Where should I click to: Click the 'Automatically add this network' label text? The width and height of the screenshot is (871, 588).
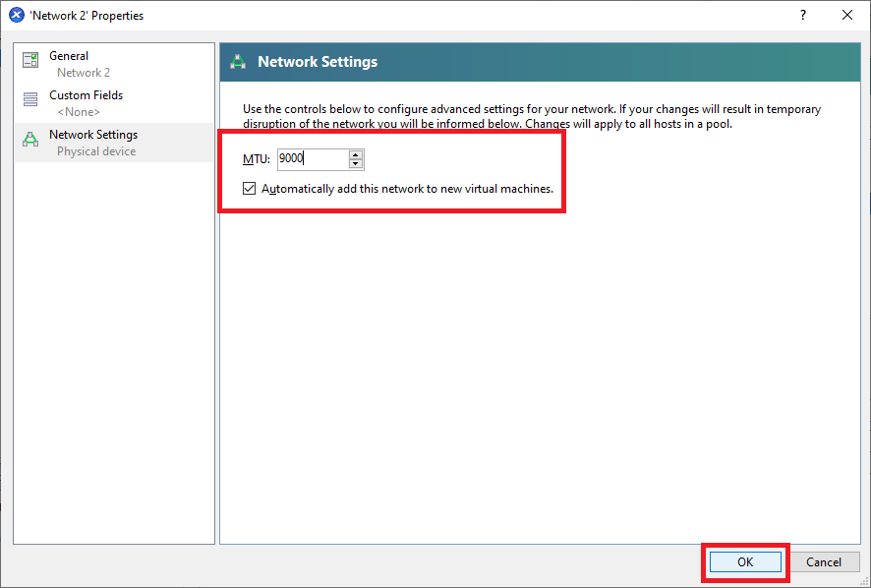coord(407,189)
